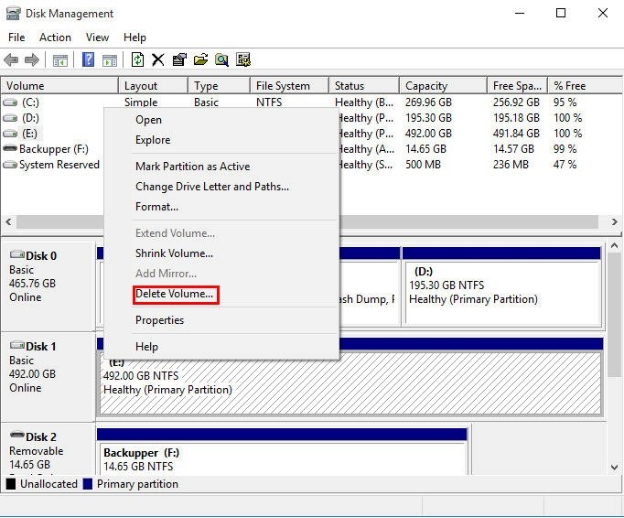Sort by the Layout column header
This screenshot has height=518, width=624.
pos(153,86)
